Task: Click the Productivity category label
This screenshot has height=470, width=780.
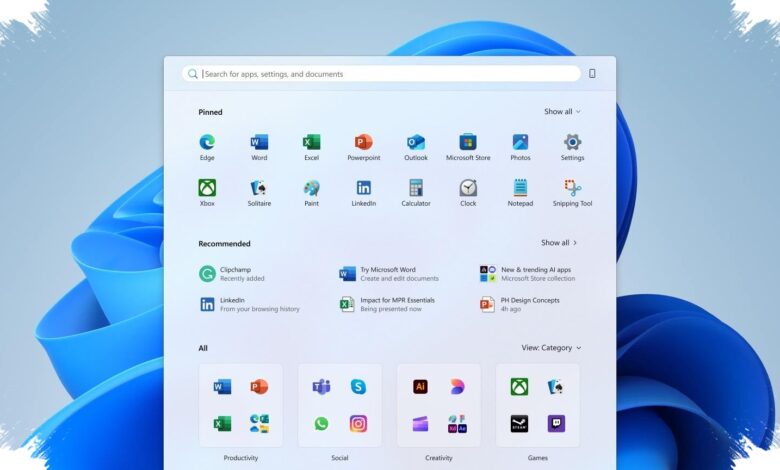Action: pos(241,458)
